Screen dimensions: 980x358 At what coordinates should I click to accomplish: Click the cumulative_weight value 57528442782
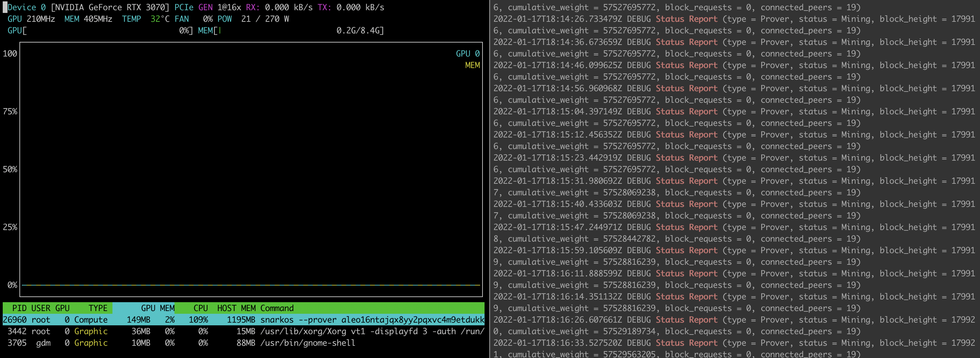(629, 239)
